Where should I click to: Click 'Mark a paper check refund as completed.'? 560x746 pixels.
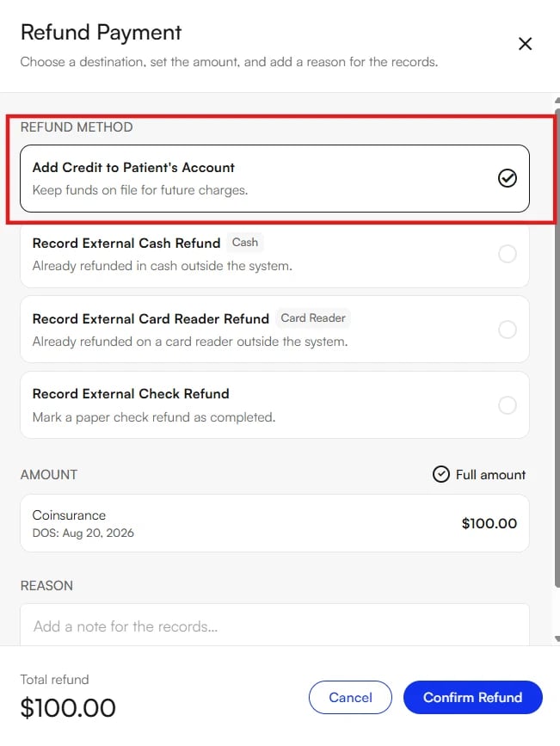(x=154, y=417)
